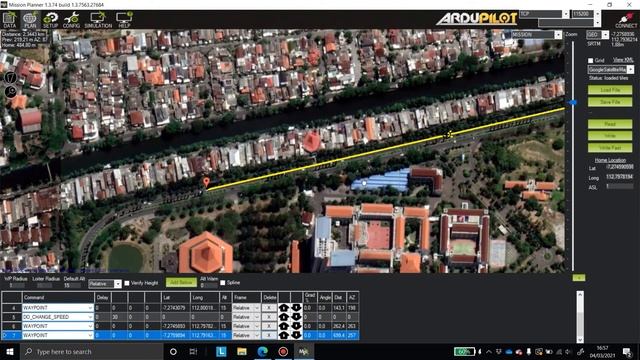Open row 4 Frame Relative dropdown

(257, 308)
